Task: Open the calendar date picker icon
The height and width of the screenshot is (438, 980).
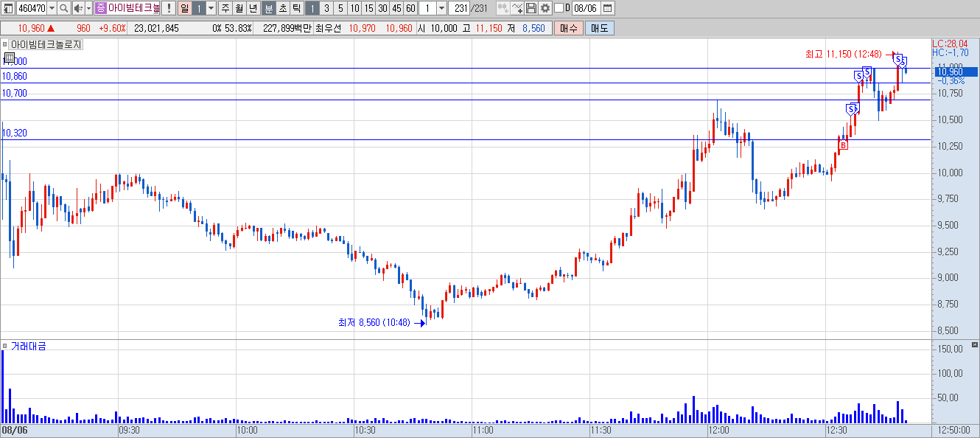Action: tap(607, 9)
